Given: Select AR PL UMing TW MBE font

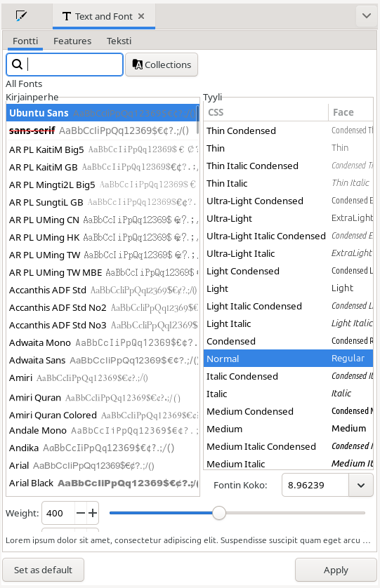Looking at the screenshot, I should [x=101, y=273].
